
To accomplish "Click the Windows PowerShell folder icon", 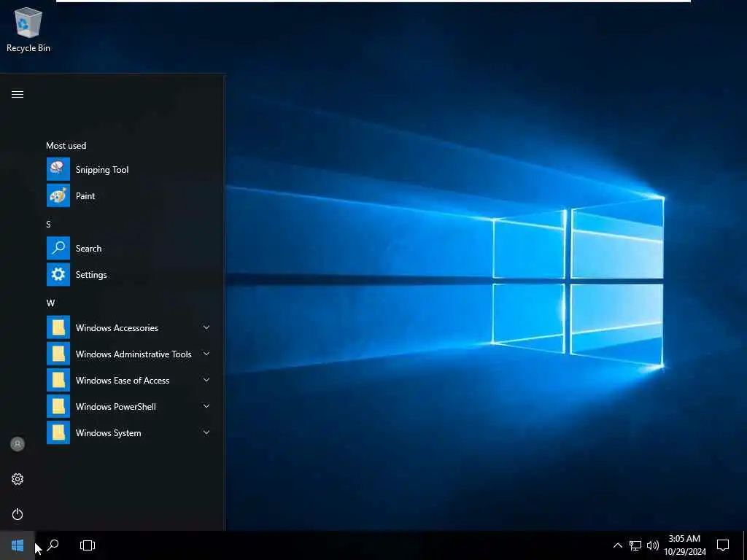I will click(58, 406).
